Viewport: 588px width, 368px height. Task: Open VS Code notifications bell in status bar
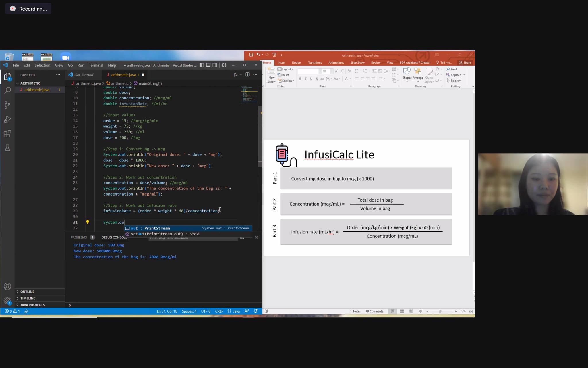click(256, 311)
